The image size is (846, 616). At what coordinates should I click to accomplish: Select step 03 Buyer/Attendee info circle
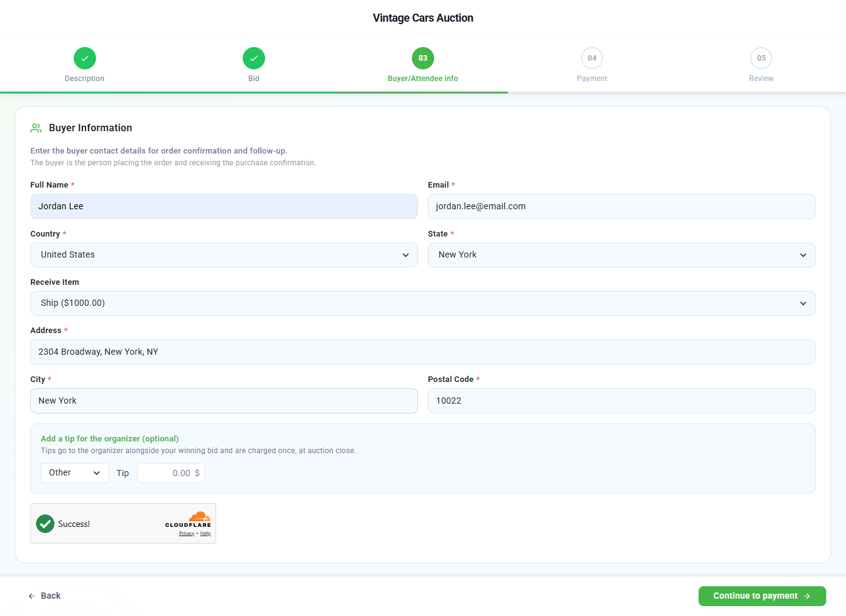coord(423,58)
